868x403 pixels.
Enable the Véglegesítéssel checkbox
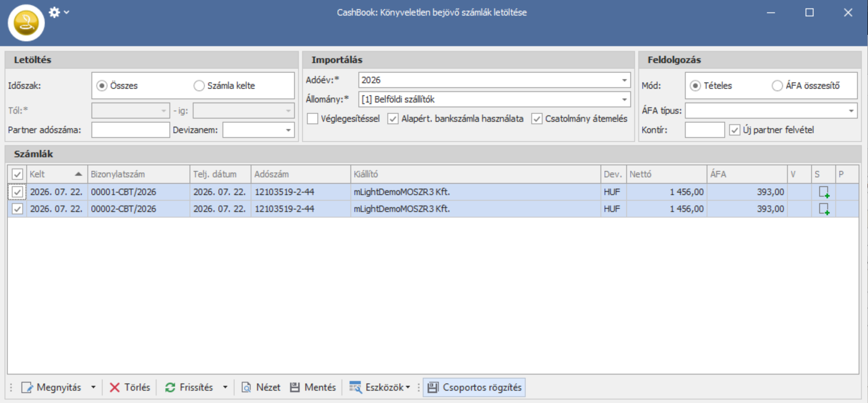[x=313, y=119]
